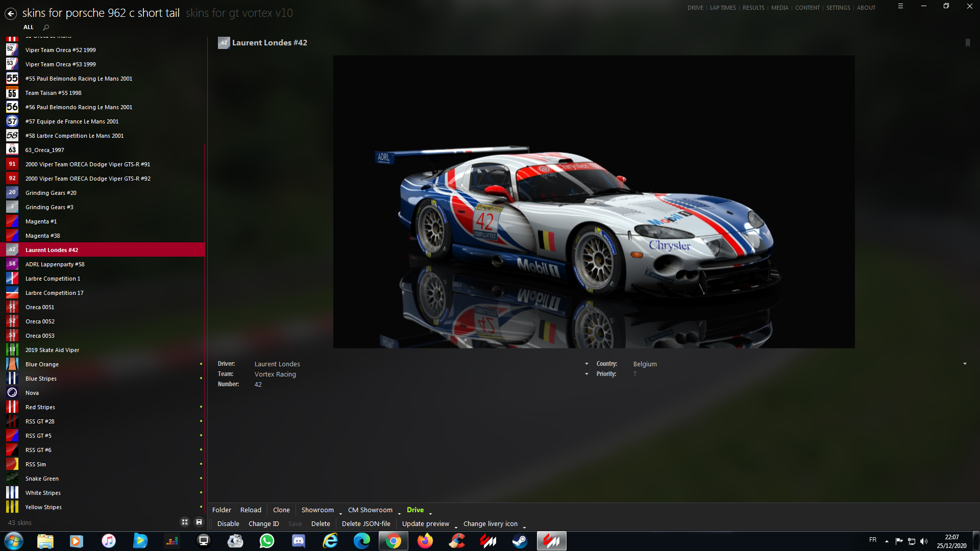Select the ALL filter tab
The width and height of the screenshot is (980, 551).
tap(29, 28)
